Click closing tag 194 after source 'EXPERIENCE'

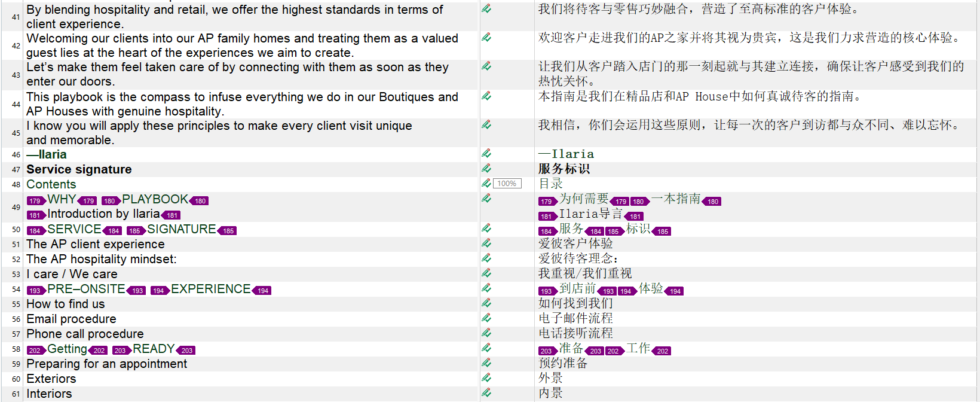[261, 291]
